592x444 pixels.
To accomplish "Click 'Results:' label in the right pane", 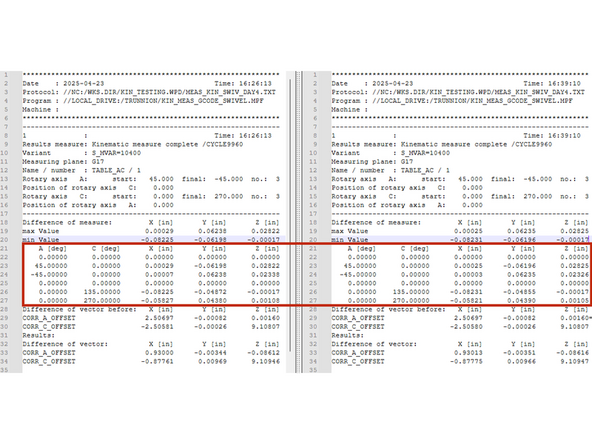I will [347, 335].
